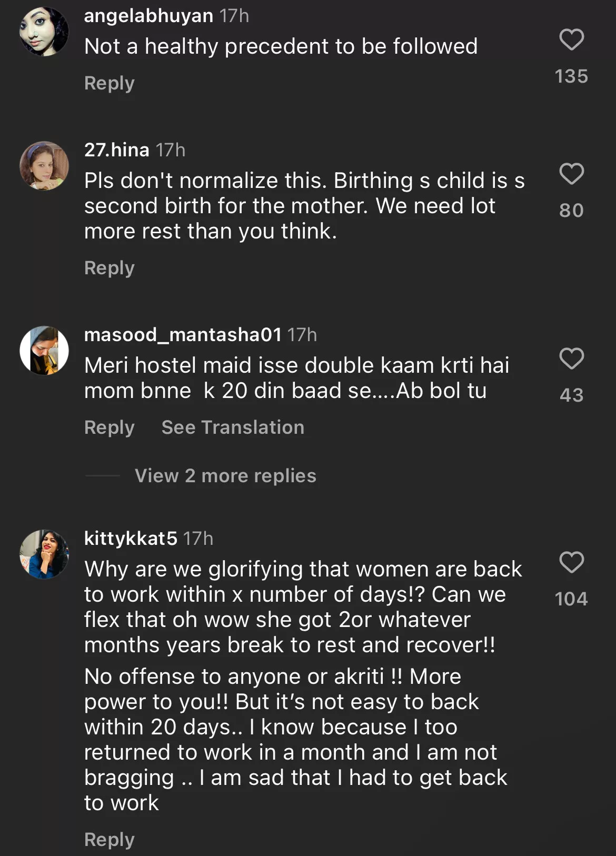Show translation of the Hindi comment
The height and width of the screenshot is (856, 616).
(x=233, y=427)
